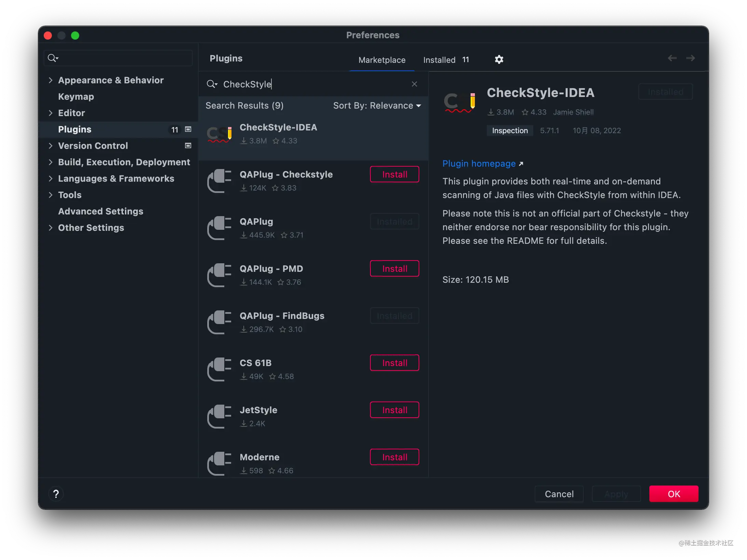Clear the CheckStyle search text
Viewport: 747px width, 560px height.
click(414, 84)
